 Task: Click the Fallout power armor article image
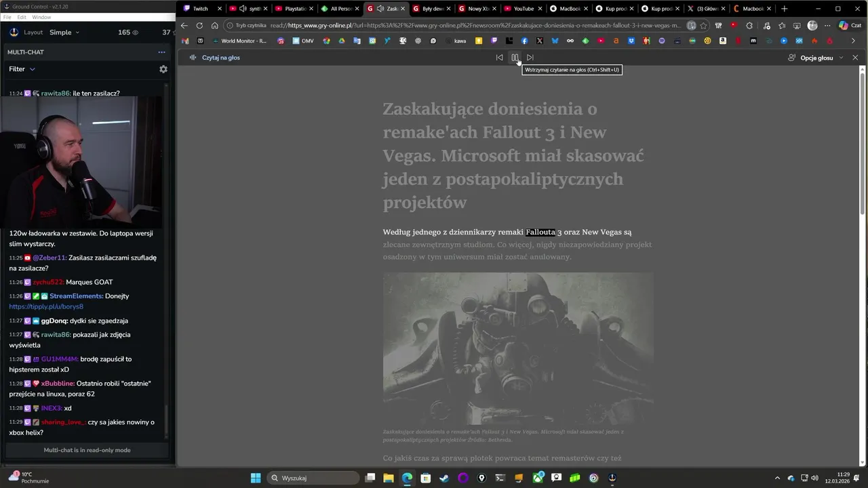pyautogui.click(x=518, y=348)
